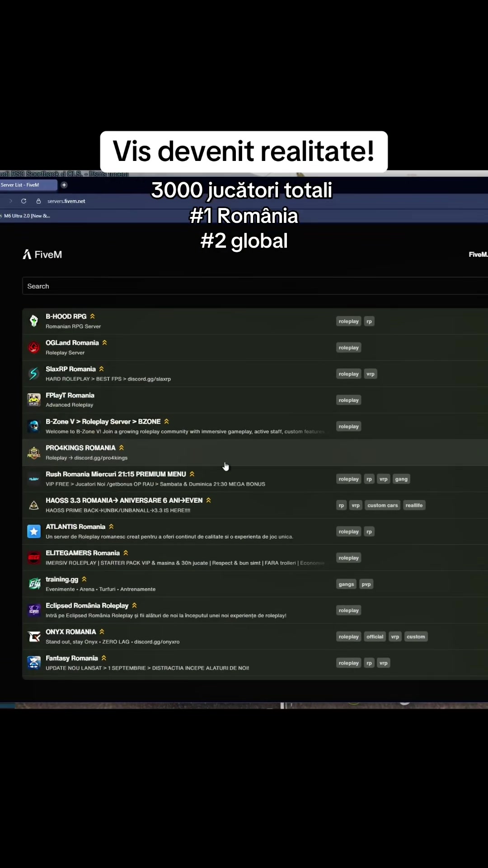Click the boost chevrons beside ONYX ROMANIA

[102, 632]
